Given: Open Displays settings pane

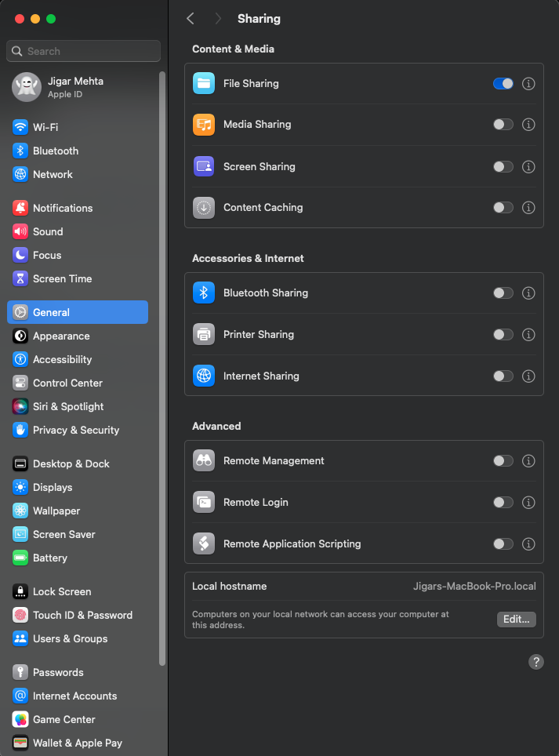Looking at the screenshot, I should [53, 487].
